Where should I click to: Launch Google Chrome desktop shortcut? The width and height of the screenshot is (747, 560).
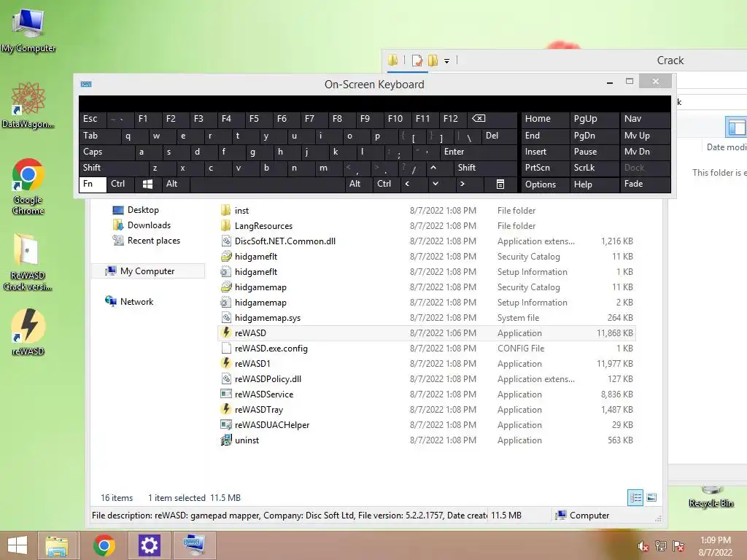28,186
